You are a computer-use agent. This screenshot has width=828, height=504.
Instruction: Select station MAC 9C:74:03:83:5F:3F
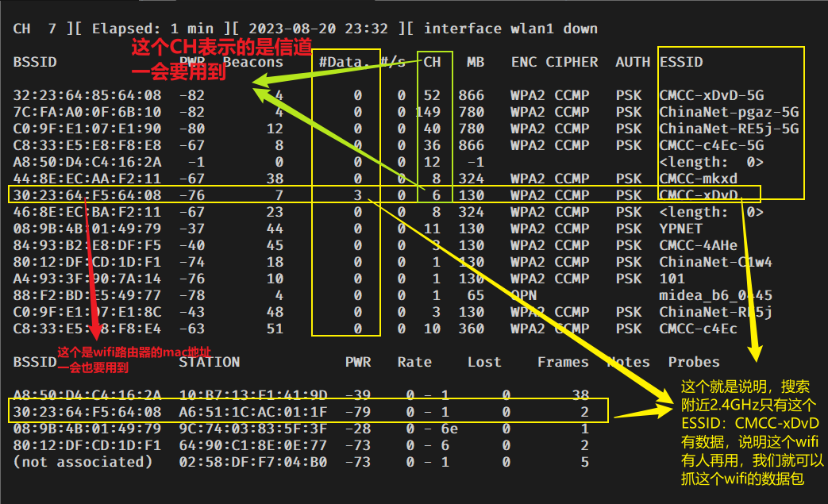(253, 429)
